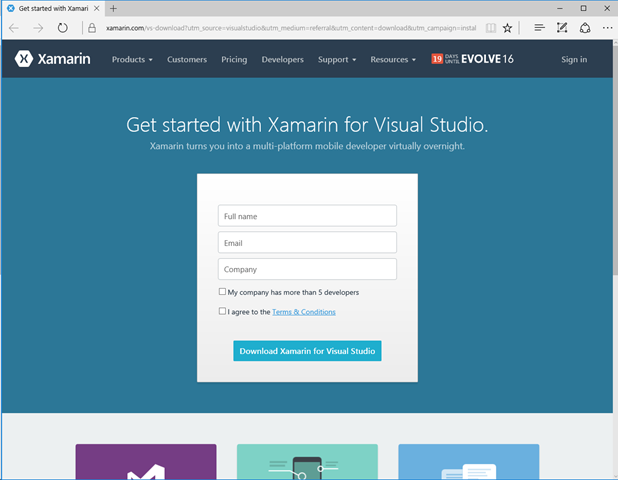Screen dimensions: 618x480
Task: Tick the 'I agree to the' checkbox
Action: [222, 312]
